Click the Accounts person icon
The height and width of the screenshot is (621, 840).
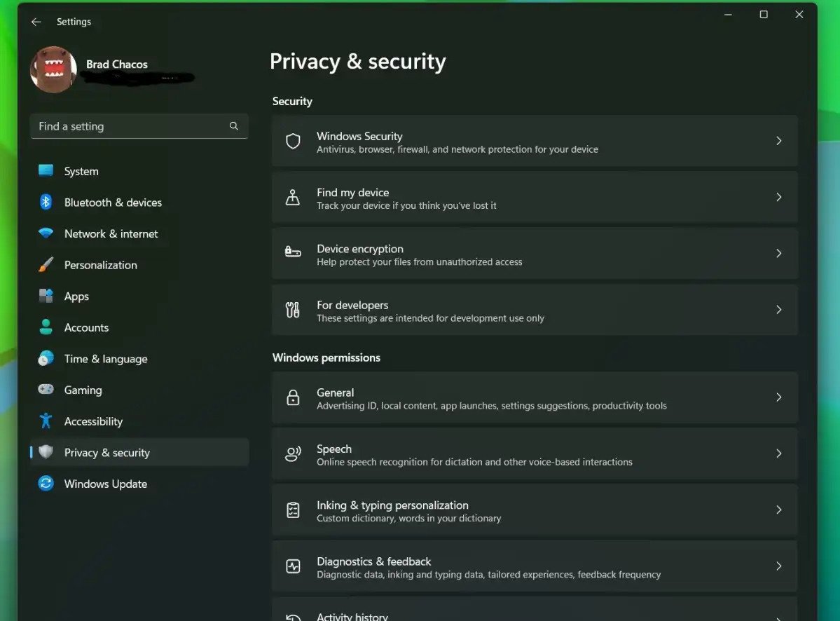point(46,327)
